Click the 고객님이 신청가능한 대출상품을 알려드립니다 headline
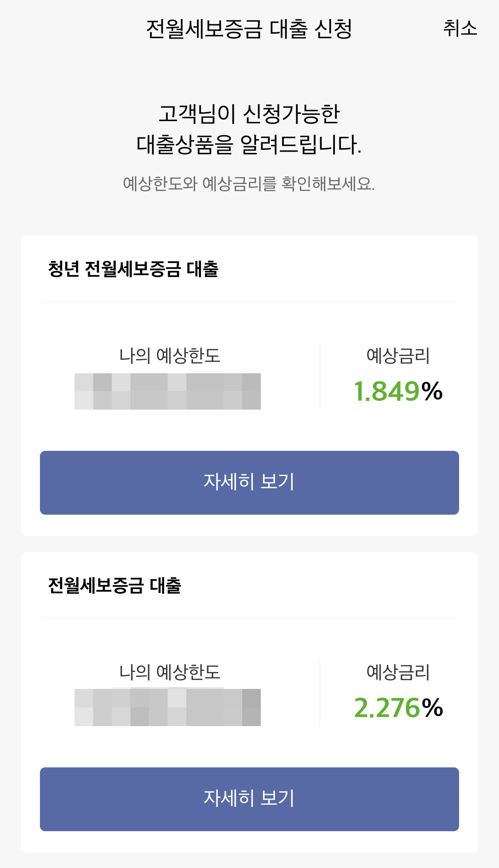This screenshot has height=868, width=499. (249, 129)
